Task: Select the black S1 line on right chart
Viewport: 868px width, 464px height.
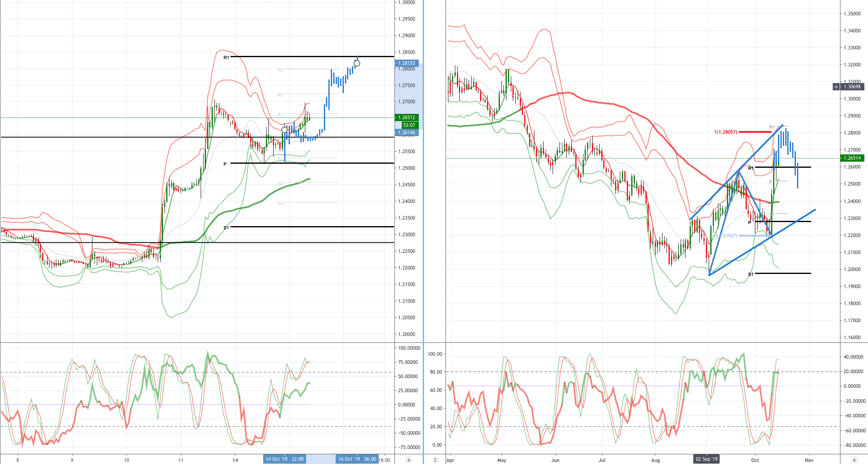Action: click(x=783, y=274)
